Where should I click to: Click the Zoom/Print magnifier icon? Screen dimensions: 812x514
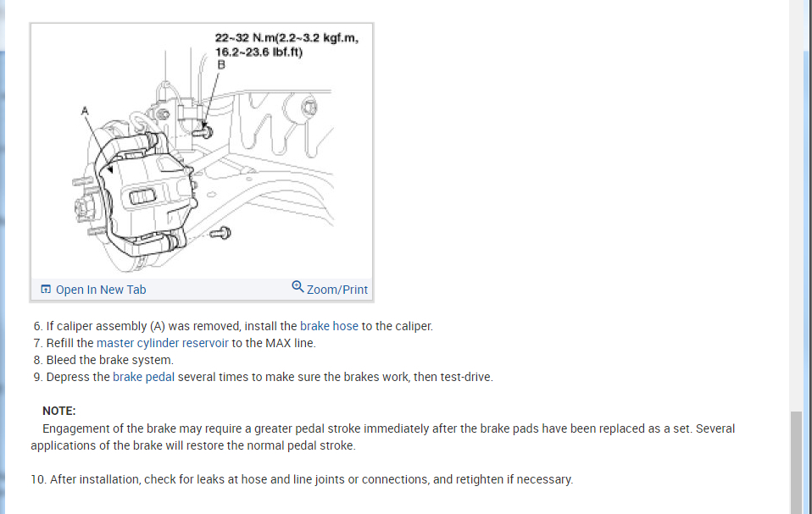click(298, 286)
